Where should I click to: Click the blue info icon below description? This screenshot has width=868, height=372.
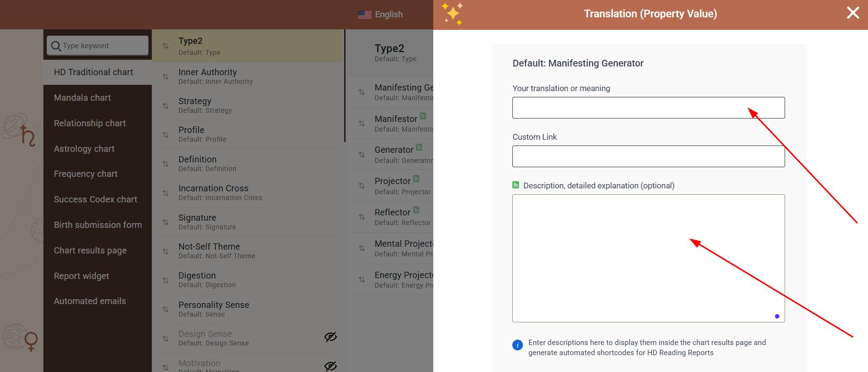pos(517,345)
